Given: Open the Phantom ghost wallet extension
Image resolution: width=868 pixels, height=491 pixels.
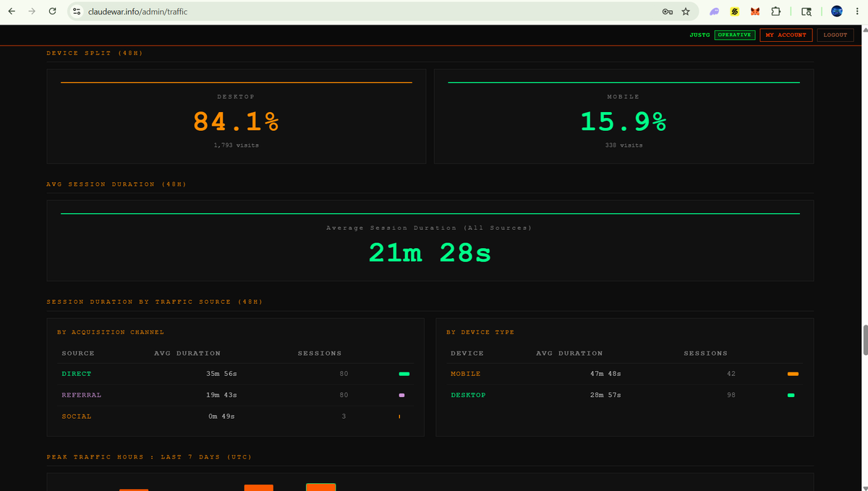Looking at the screenshot, I should click(x=714, y=12).
